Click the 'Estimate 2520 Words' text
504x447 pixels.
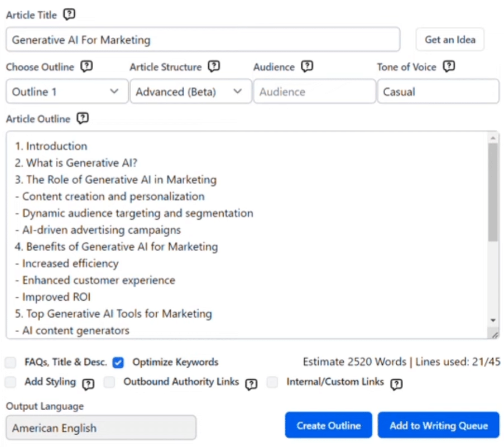354,362
